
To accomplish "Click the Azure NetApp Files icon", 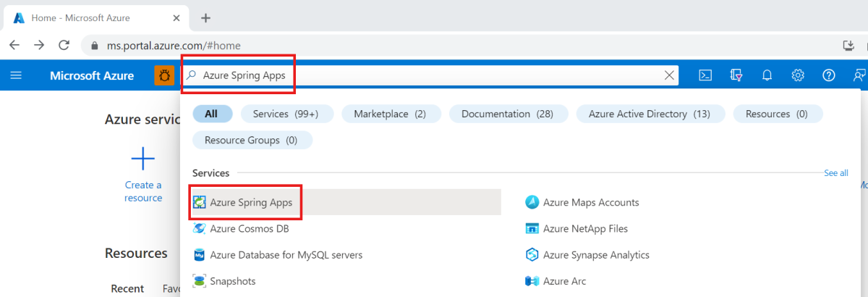I will [532, 228].
